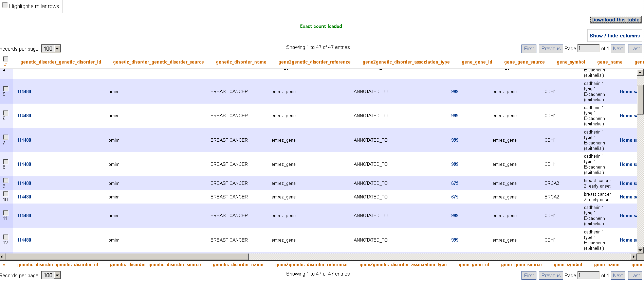Viewport: 644px width, 281px height.
Task: Check the checkbox for row 5
Action: point(6,89)
